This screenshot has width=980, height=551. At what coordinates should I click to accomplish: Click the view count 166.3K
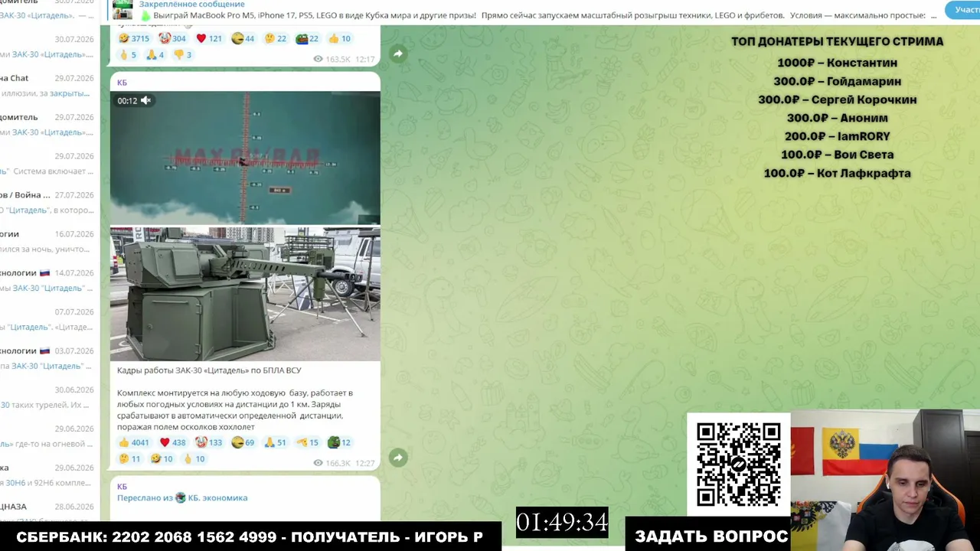pyautogui.click(x=332, y=463)
